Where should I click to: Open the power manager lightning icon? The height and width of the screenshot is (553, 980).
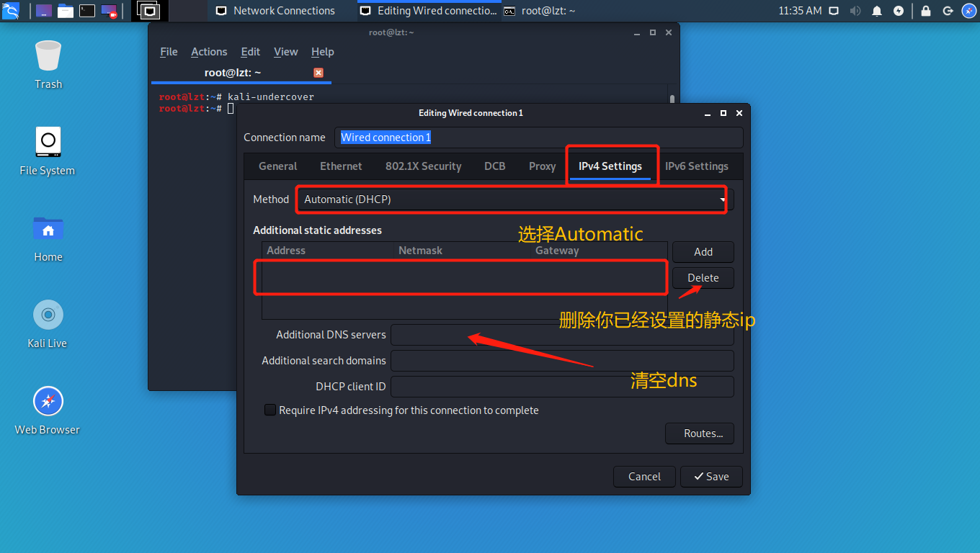click(899, 11)
